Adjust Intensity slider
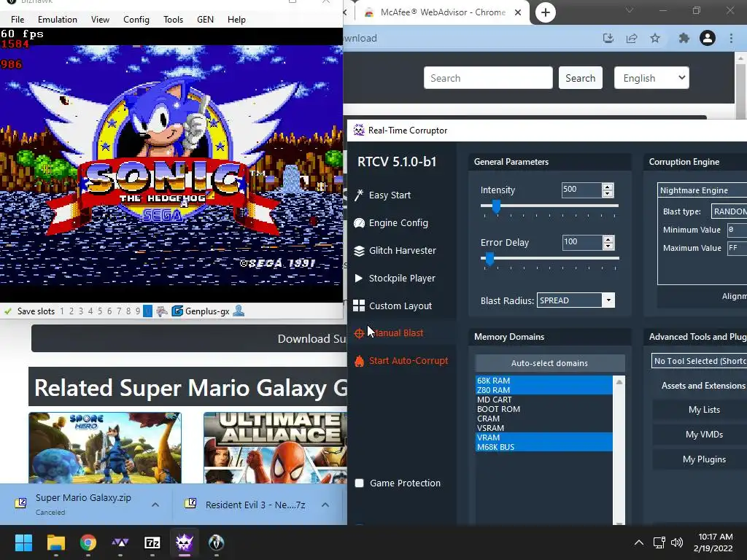Viewport: 747px width, 560px height. [x=496, y=206]
